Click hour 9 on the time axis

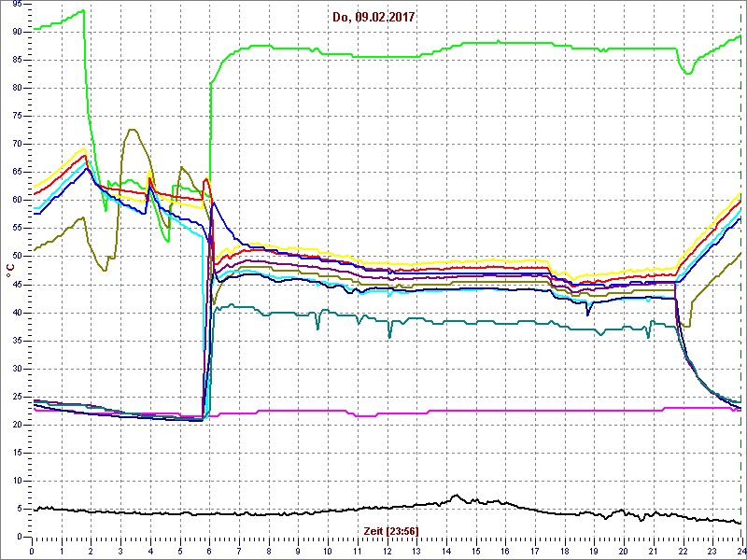(x=298, y=550)
